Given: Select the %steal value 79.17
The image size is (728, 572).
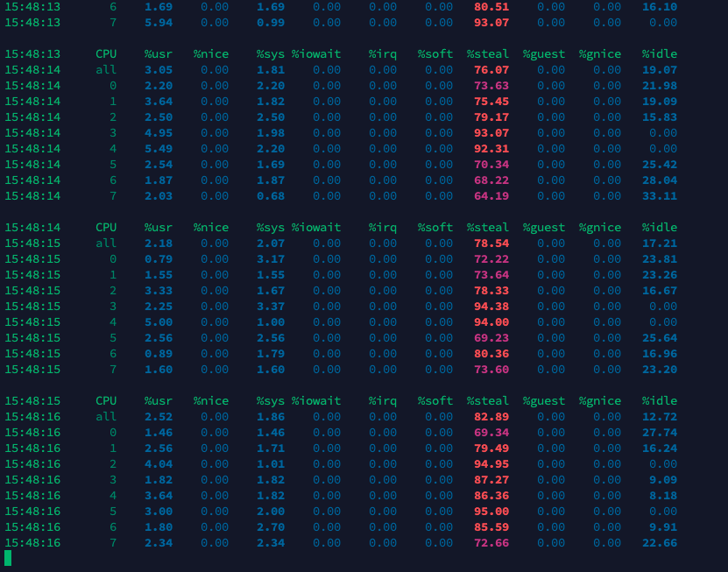Looking at the screenshot, I should pyautogui.click(x=491, y=117).
